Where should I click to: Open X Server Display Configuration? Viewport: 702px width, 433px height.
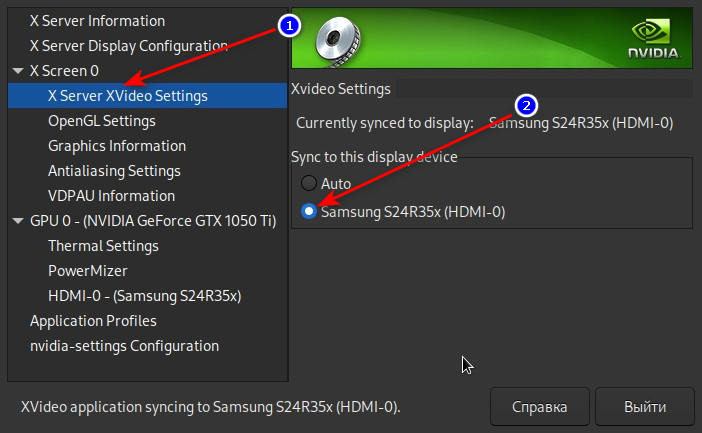pyautogui.click(x=128, y=46)
